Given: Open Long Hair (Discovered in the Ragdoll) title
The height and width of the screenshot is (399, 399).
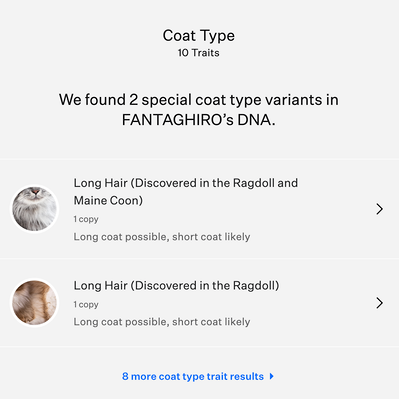Looking at the screenshot, I should click(176, 286).
